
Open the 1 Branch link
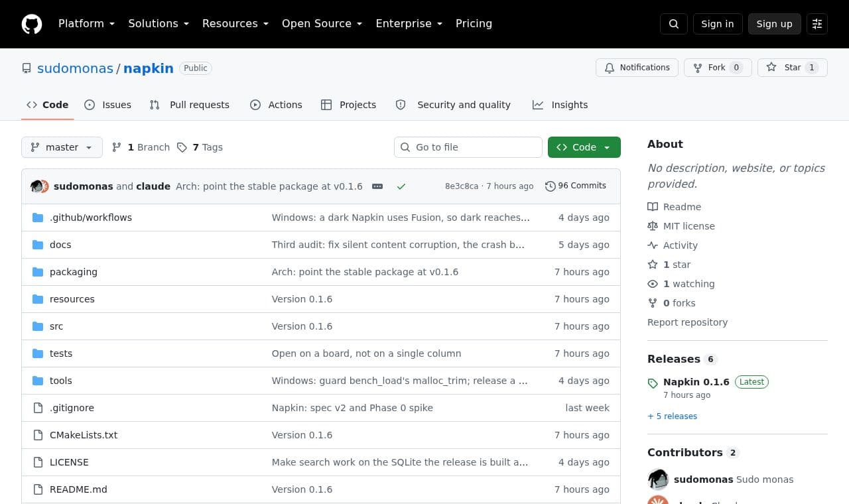(141, 147)
